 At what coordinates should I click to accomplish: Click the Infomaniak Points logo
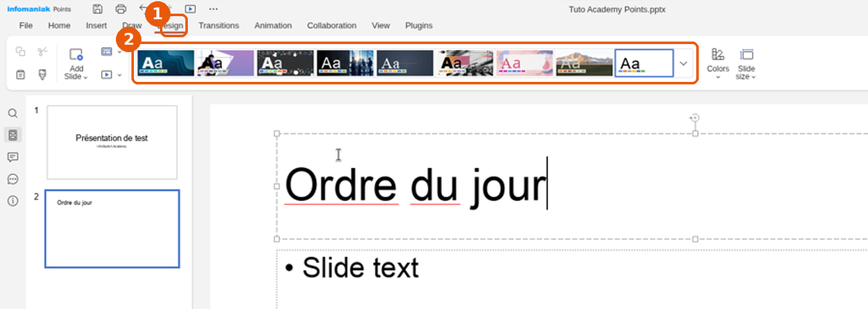[x=39, y=9]
